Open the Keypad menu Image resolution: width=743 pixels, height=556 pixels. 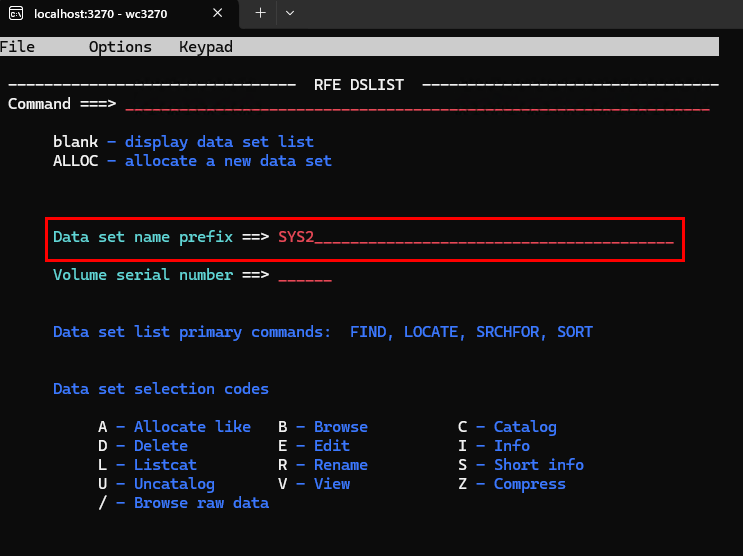tap(206, 47)
